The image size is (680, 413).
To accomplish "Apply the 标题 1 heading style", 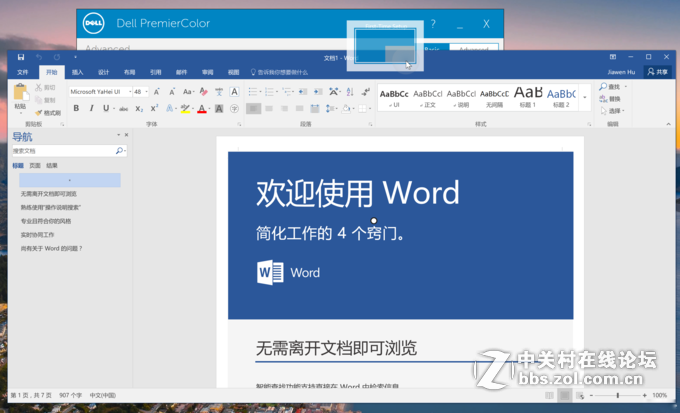I will point(528,97).
